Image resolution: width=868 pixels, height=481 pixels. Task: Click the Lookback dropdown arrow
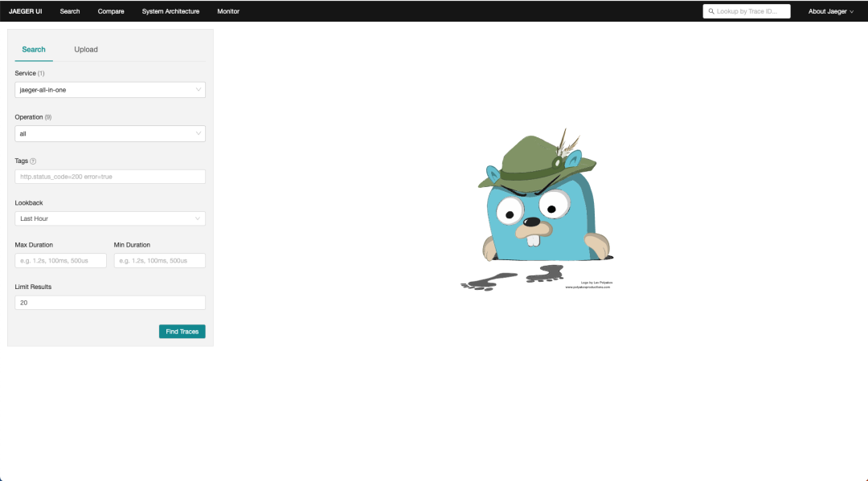point(198,218)
